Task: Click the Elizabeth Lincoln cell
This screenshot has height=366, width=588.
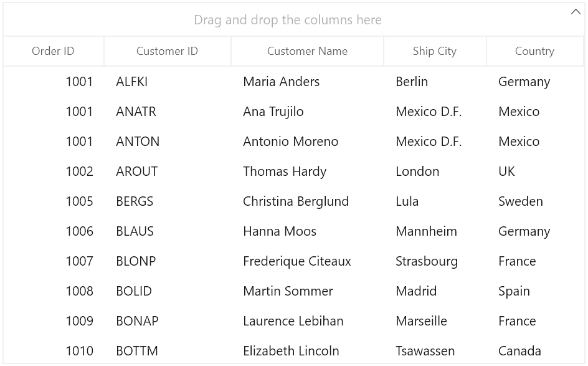Action: [x=307, y=351]
